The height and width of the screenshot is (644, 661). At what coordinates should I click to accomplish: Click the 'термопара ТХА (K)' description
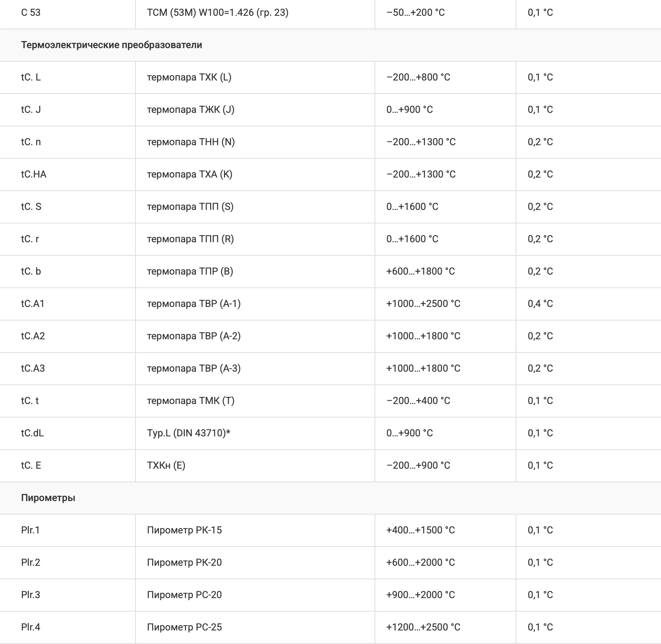point(189,175)
